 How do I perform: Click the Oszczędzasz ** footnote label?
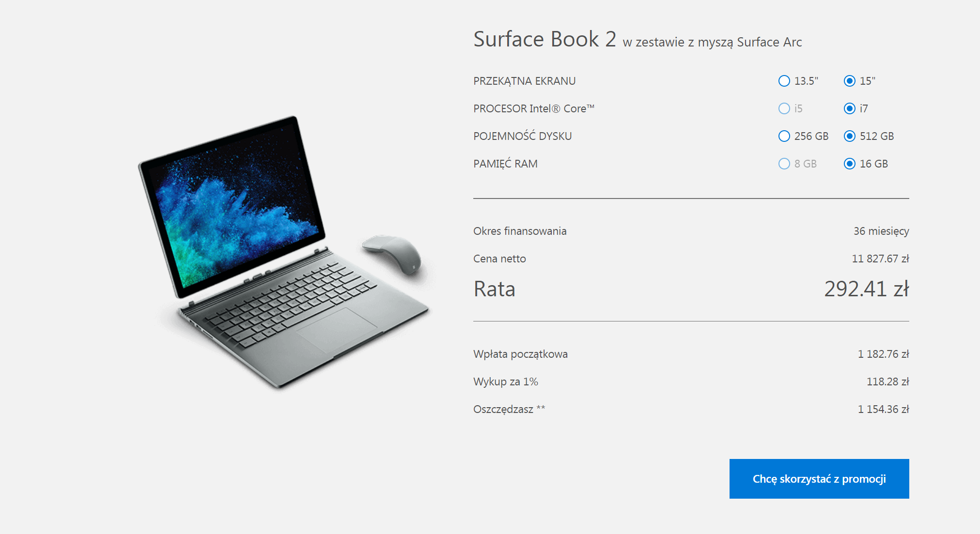pyautogui.click(x=509, y=409)
